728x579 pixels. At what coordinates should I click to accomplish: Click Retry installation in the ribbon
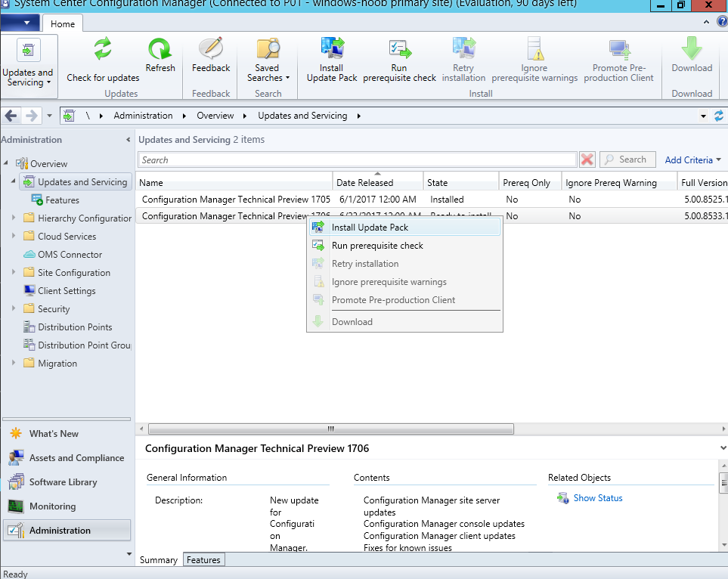click(x=463, y=60)
